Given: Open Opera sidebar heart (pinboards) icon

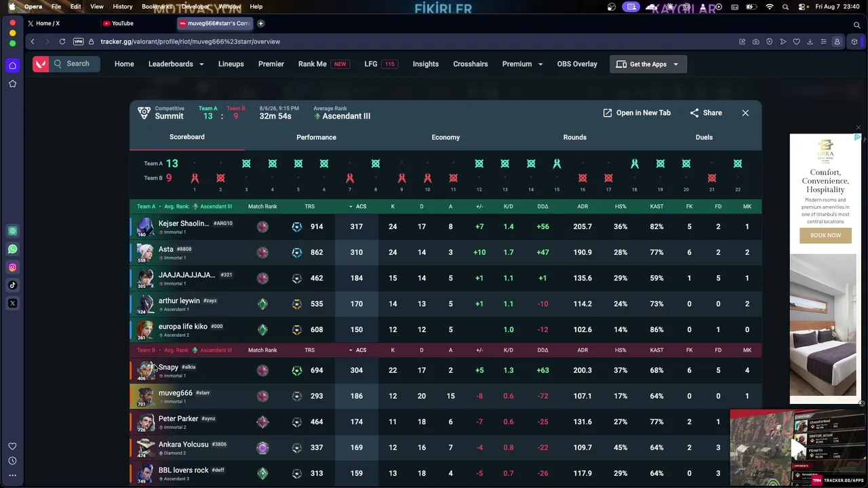Looking at the screenshot, I should point(12,446).
